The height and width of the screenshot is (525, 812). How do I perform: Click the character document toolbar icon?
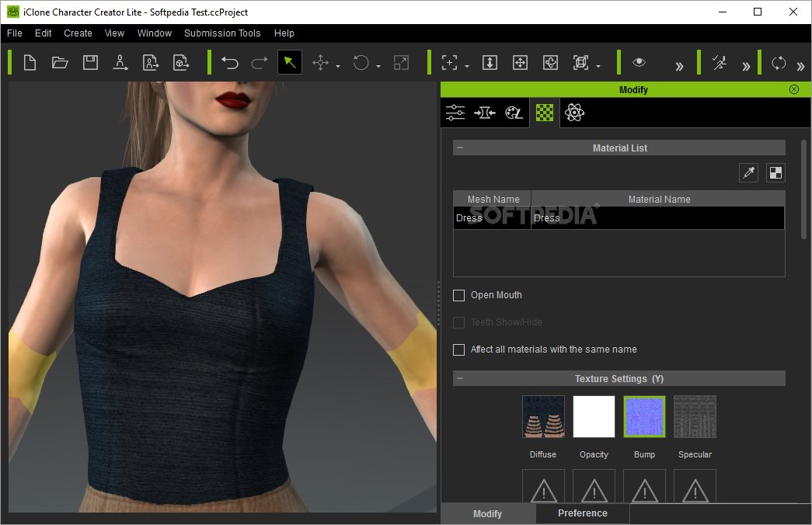[x=151, y=63]
